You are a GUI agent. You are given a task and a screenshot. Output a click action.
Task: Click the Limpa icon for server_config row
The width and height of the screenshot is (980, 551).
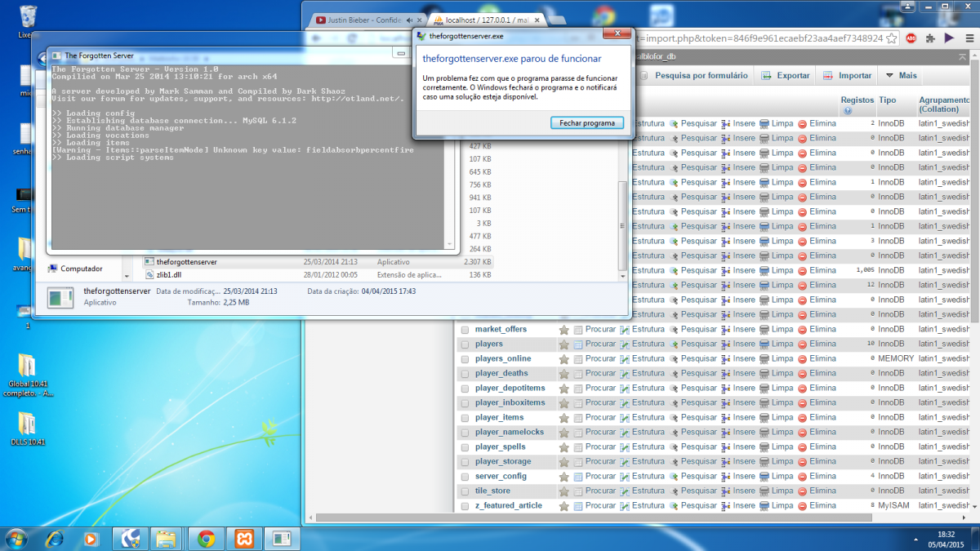point(764,477)
